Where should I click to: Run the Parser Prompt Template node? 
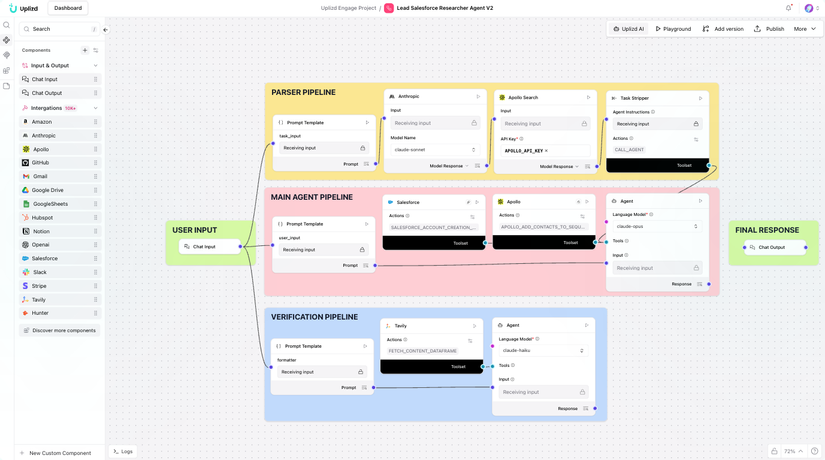click(x=367, y=123)
